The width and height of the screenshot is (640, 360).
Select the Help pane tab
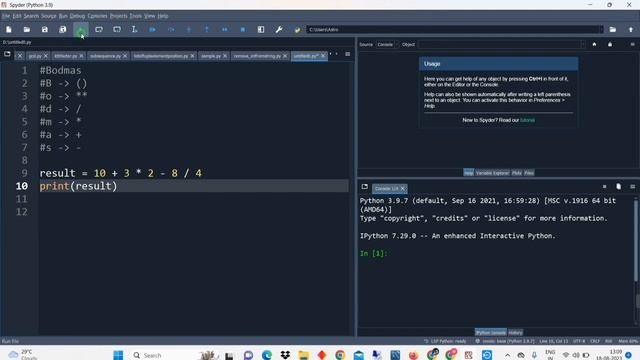[x=469, y=173]
